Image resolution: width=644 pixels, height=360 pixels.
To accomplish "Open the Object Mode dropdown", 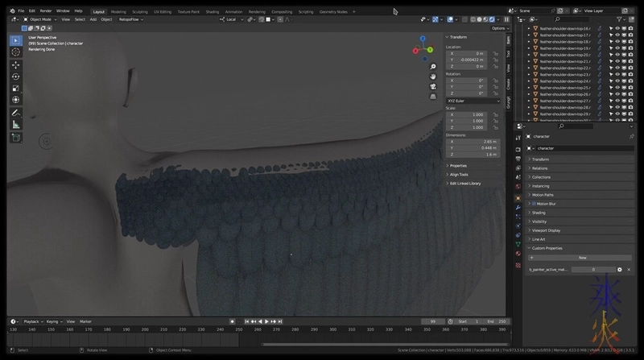I will click(x=39, y=19).
